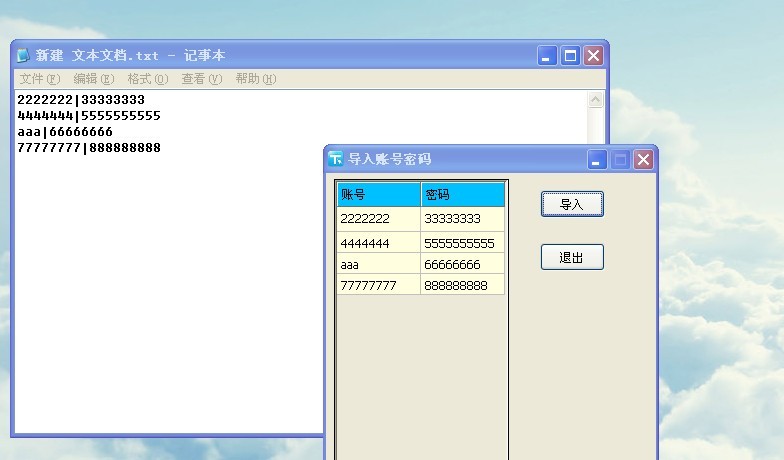Place cursor in Notepad line aaa|66666666
Viewport: 784px width, 460px height.
tap(65, 132)
